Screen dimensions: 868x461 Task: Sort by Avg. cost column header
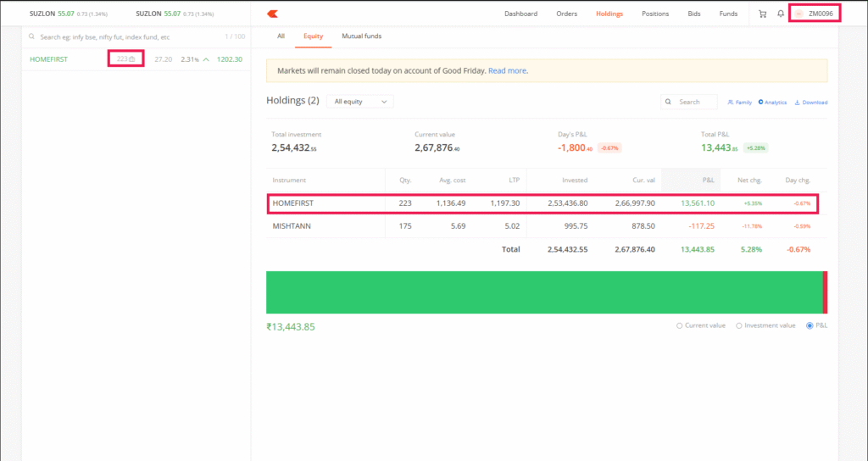tap(453, 181)
